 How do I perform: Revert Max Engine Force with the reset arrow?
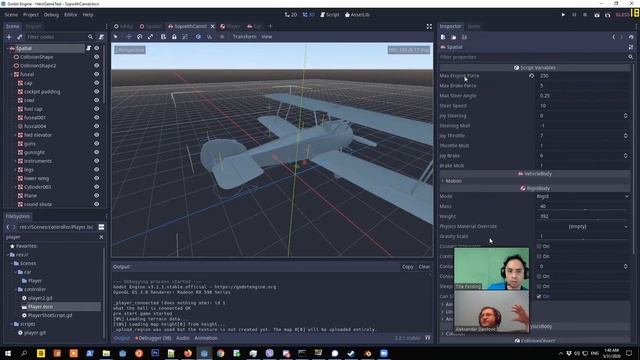tap(531, 76)
